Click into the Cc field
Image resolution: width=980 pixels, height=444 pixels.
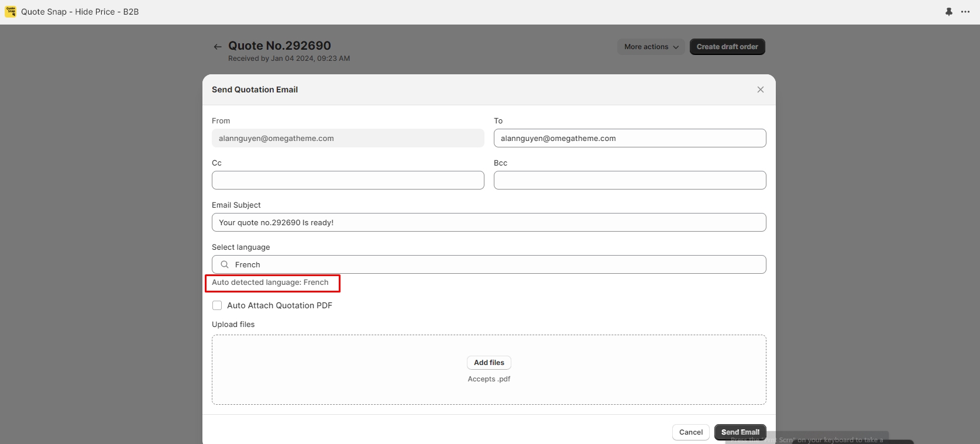coord(348,180)
